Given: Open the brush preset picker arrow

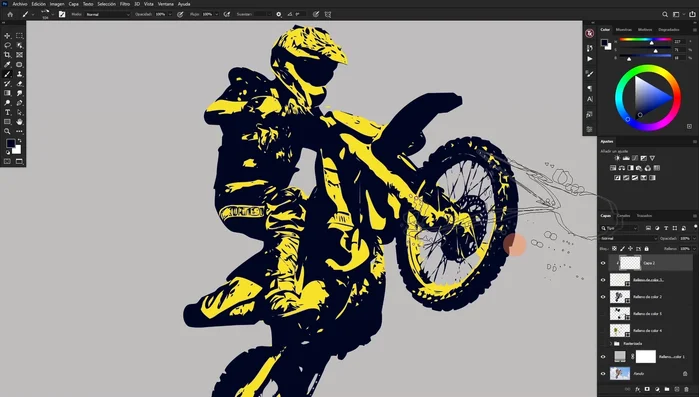Looking at the screenshot, I should coord(53,14).
